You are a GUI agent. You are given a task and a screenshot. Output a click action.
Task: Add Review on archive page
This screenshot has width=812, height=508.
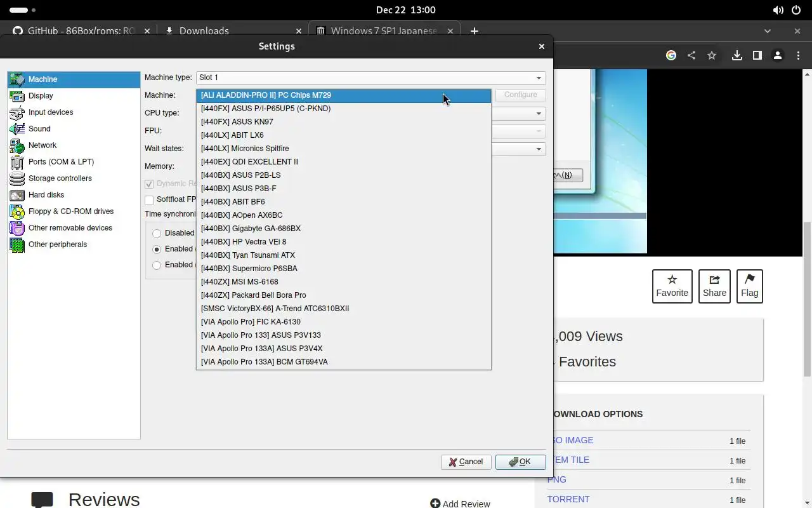click(x=460, y=504)
